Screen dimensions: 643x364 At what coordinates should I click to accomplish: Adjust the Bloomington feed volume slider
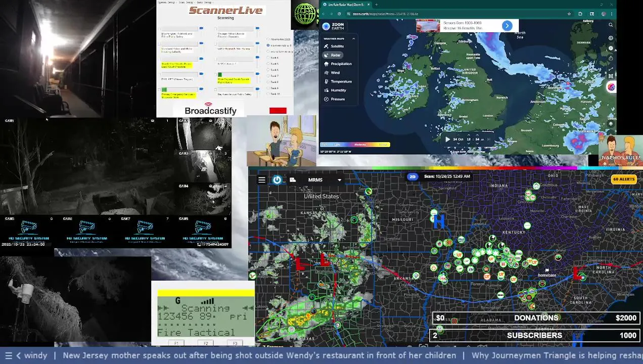tap(201, 28)
